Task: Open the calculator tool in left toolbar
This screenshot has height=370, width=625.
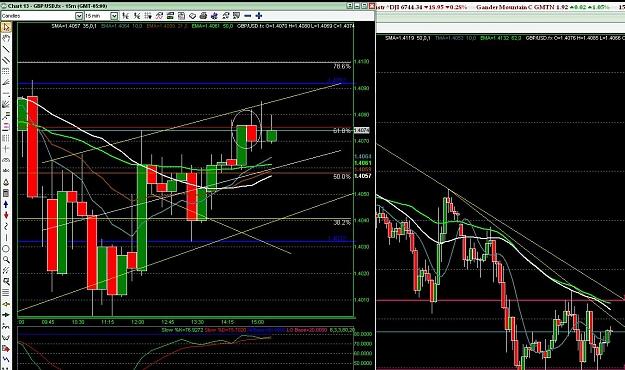Action: (x=6, y=193)
